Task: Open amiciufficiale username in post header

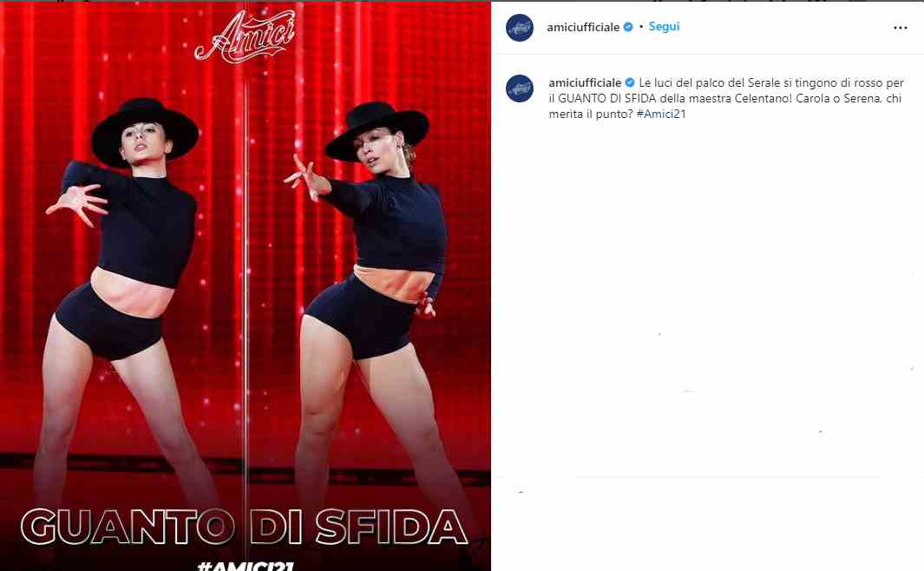Action: click(x=583, y=27)
